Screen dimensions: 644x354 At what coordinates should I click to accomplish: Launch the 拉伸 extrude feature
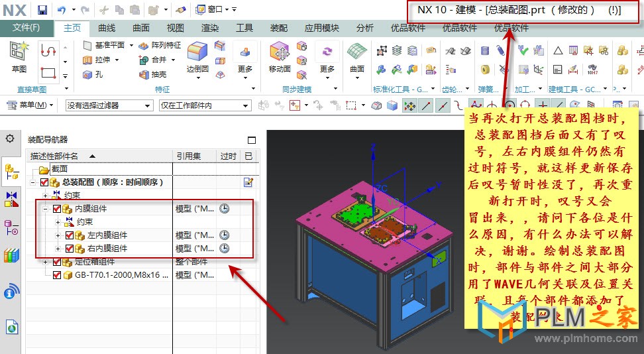tap(97, 60)
